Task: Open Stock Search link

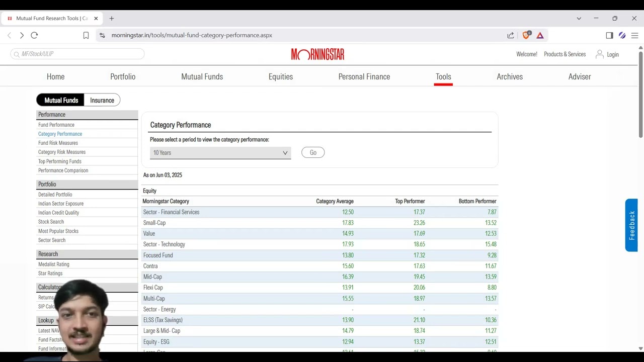Action: tap(51, 222)
